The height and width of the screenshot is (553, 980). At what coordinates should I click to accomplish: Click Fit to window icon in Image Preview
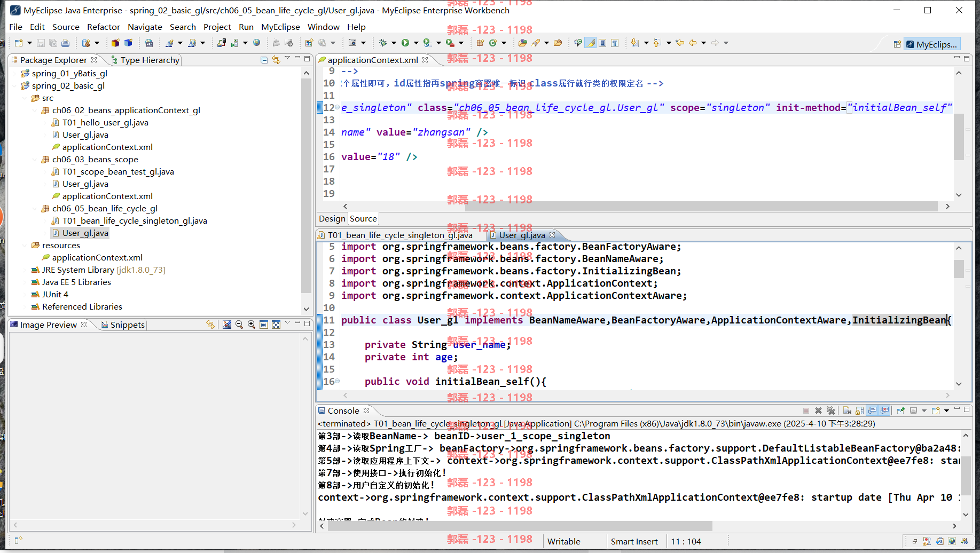276,325
